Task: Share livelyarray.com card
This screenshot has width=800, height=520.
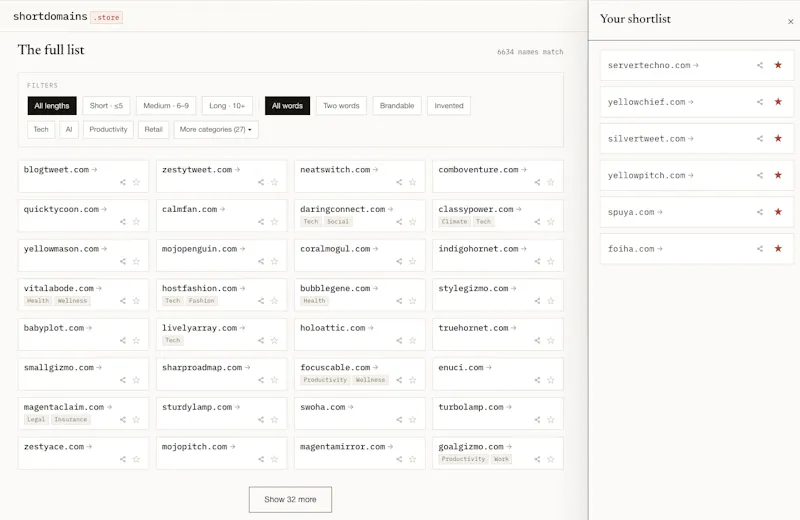Action: pos(261,340)
